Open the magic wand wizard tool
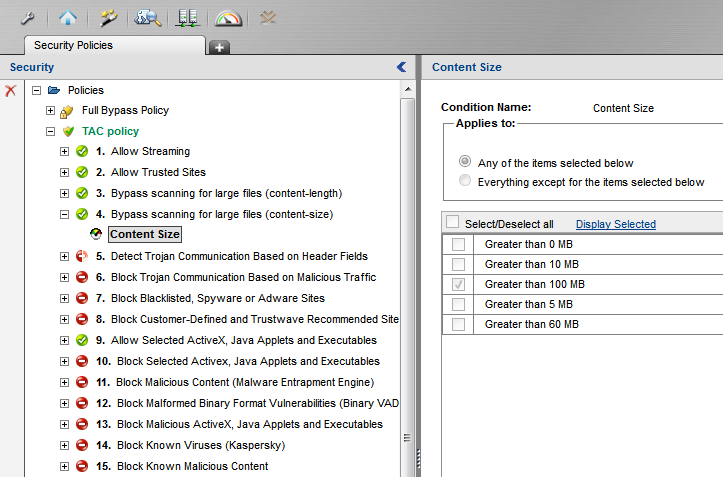Viewport: 723px width, 477px height. click(108, 17)
